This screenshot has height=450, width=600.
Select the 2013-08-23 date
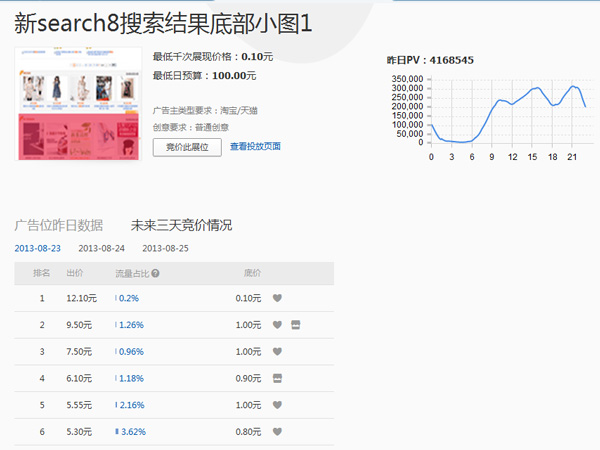click(x=37, y=248)
